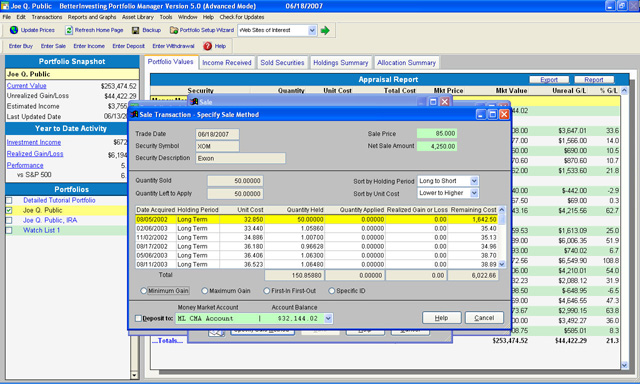Open the Transactions menu

click(47, 17)
